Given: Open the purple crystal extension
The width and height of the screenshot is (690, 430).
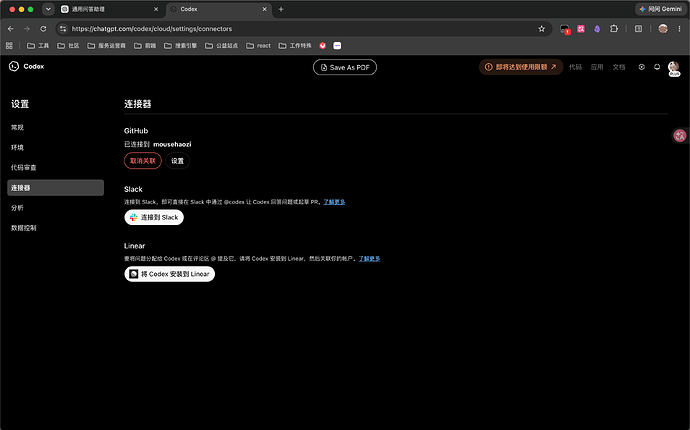Looking at the screenshot, I should point(597,29).
